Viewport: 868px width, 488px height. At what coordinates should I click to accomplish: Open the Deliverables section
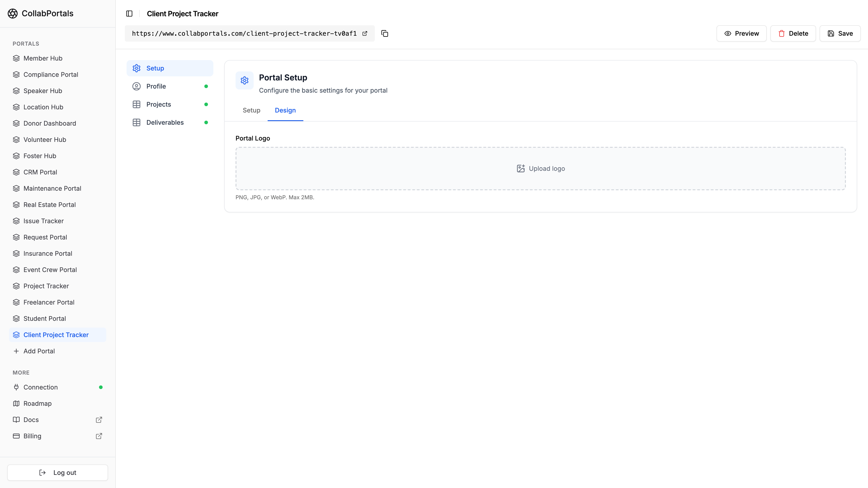pos(165,122)
